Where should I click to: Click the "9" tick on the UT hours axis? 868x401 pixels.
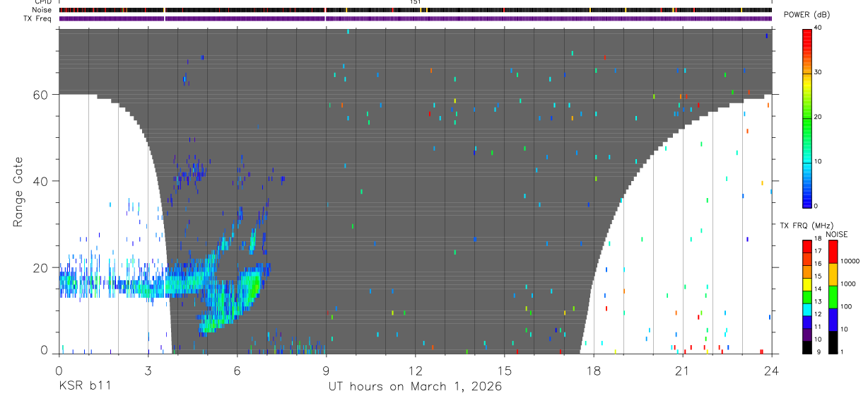[327, 370]
